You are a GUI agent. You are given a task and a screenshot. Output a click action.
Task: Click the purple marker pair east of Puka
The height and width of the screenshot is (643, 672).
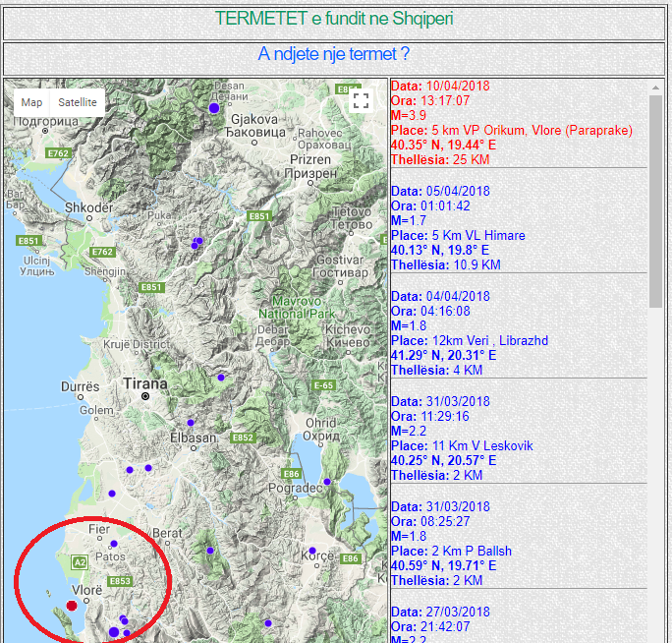(196, 243)
